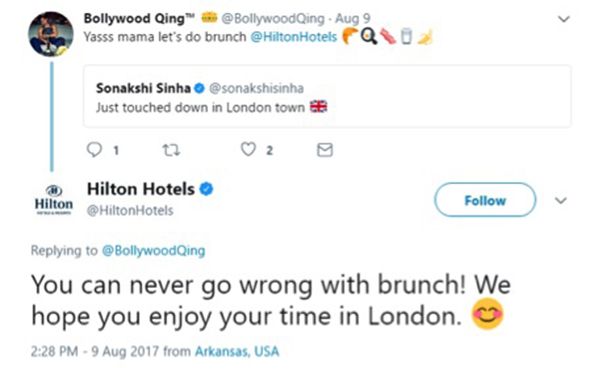
Task: Expand options chevron beside Follow button
Action: click(x=561, y=200)
